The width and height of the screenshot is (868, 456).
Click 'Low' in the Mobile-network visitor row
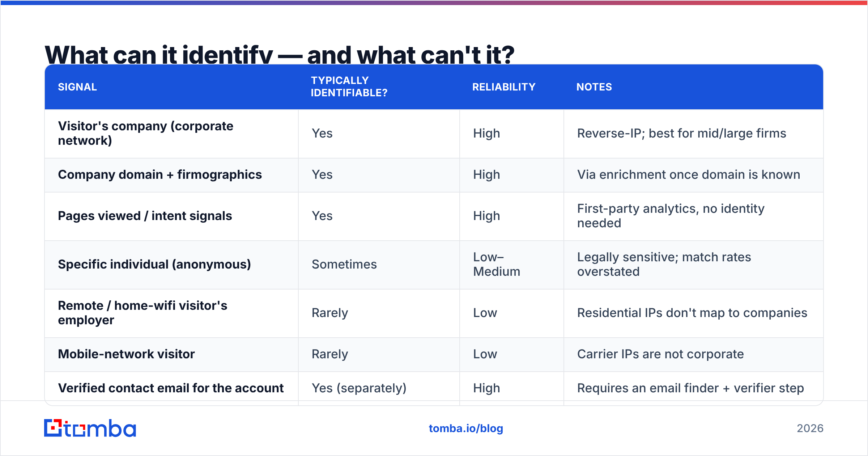point(485,354)
